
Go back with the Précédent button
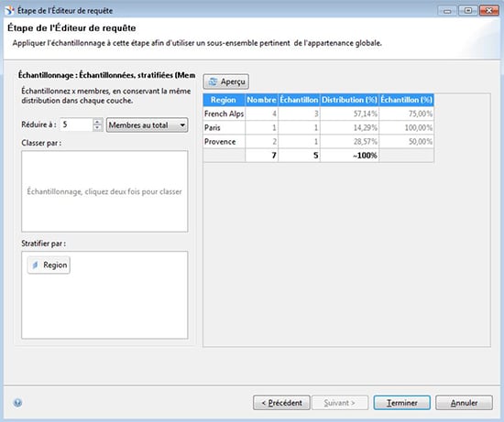coord(281,403)
